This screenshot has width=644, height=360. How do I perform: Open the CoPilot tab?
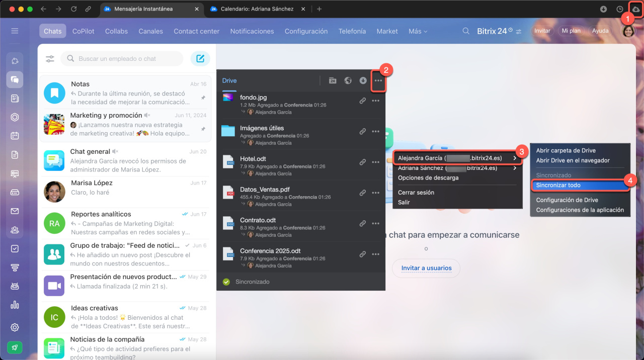pyautogui.click(x=84, y=31)
